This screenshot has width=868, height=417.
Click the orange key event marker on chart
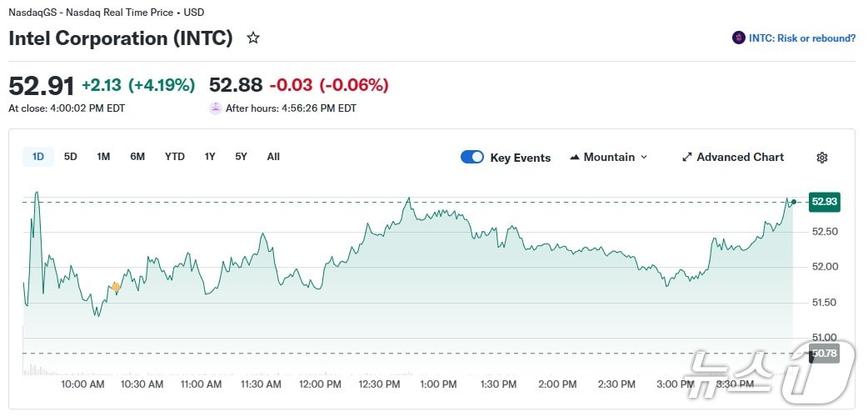[116, 287]
